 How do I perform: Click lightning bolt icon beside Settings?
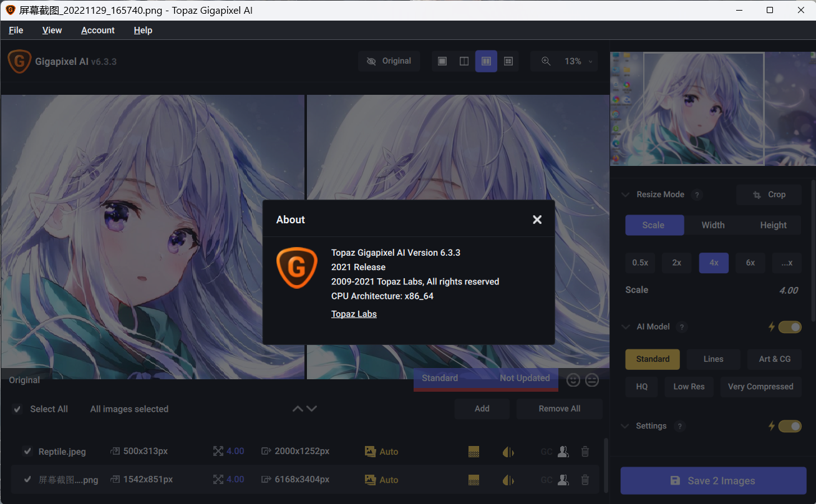pyautogui.click(x=772, y=426)
